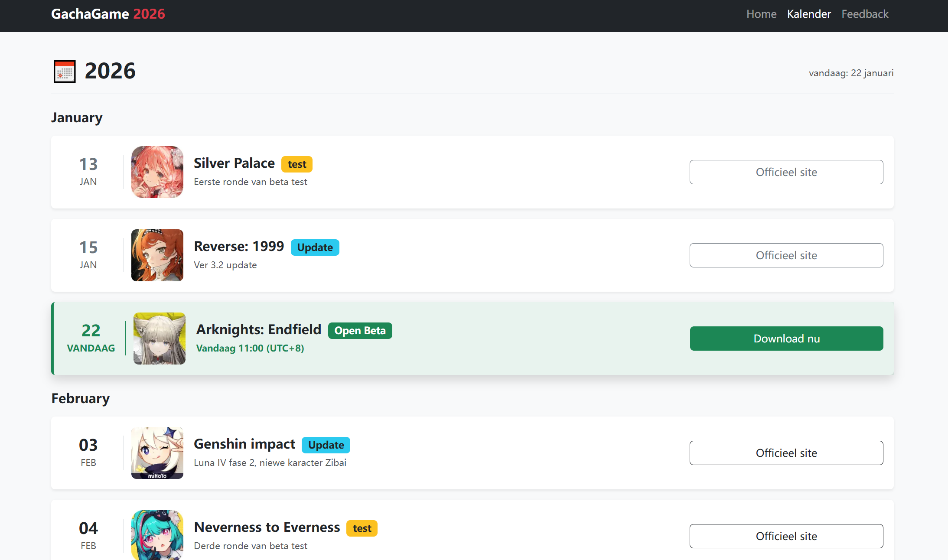Open Reverse: 1999 game thumbnail
This screenshot has width=948, height=560.
coord(157,255)
